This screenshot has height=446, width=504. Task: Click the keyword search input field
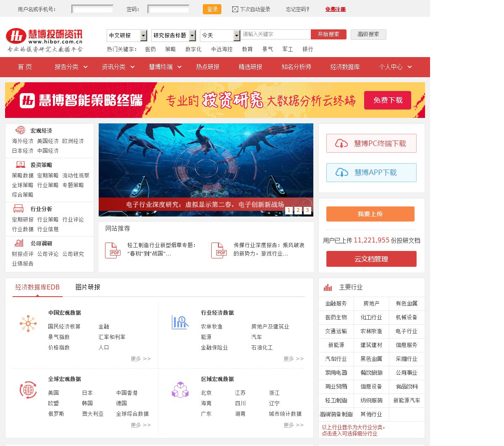[276, 34]
